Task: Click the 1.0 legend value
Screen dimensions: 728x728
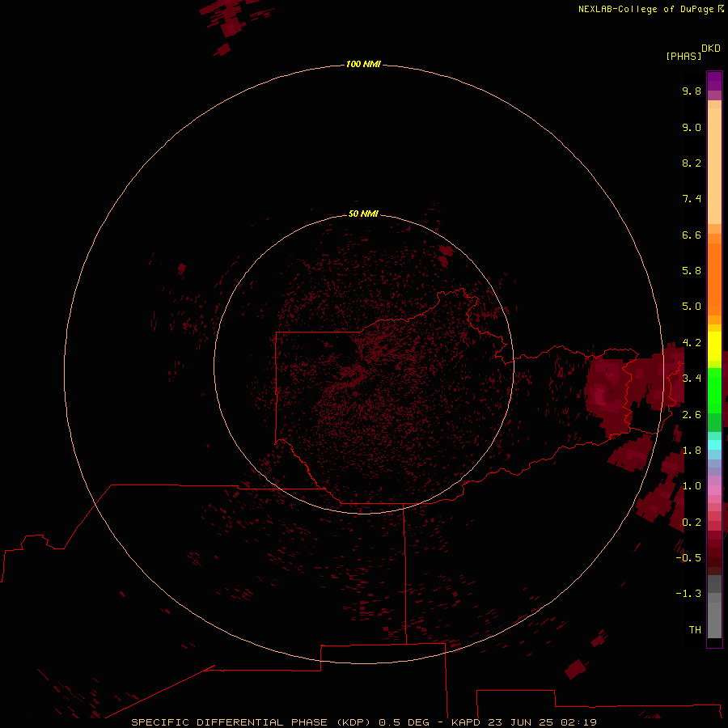Action: 692,486
